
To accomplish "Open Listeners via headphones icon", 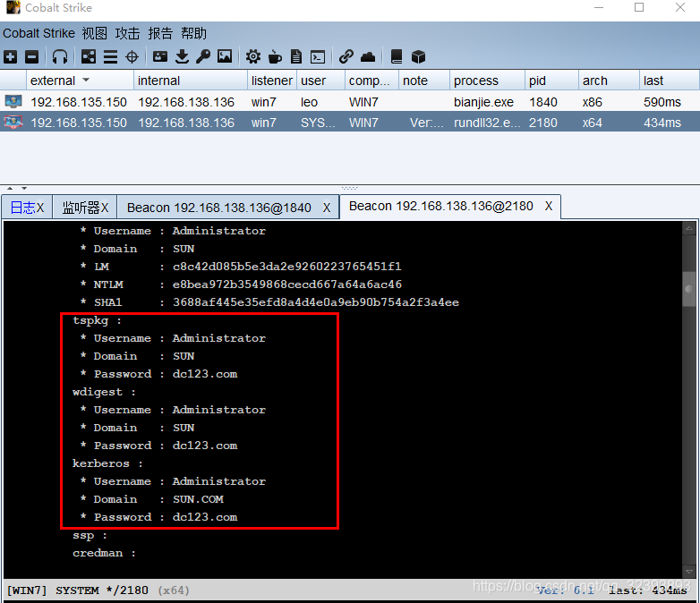I will point(60,56).
